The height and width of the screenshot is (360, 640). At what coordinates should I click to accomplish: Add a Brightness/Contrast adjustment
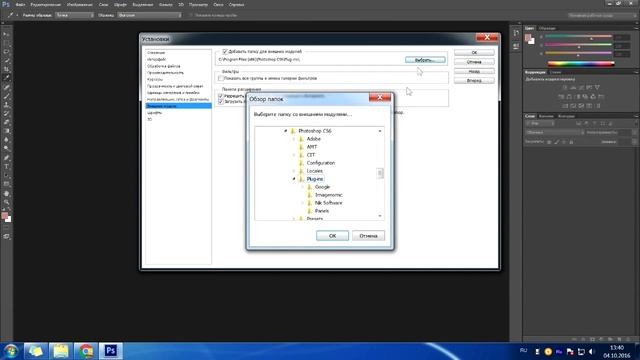coord(565,87)
